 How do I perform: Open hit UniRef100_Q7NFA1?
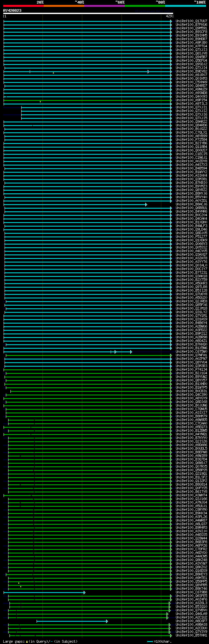[x=191, y=355]
